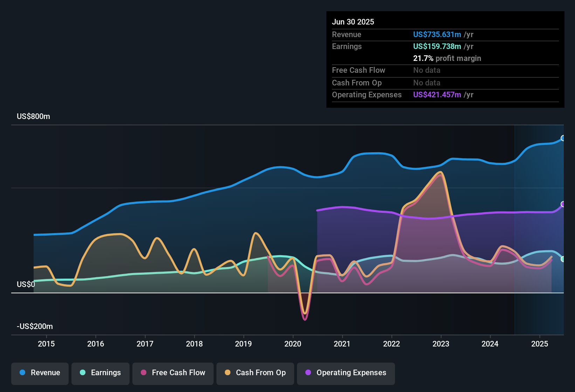Click the 2015 x-axis label
Screen dimensions: 575x392
pos(46,344)
